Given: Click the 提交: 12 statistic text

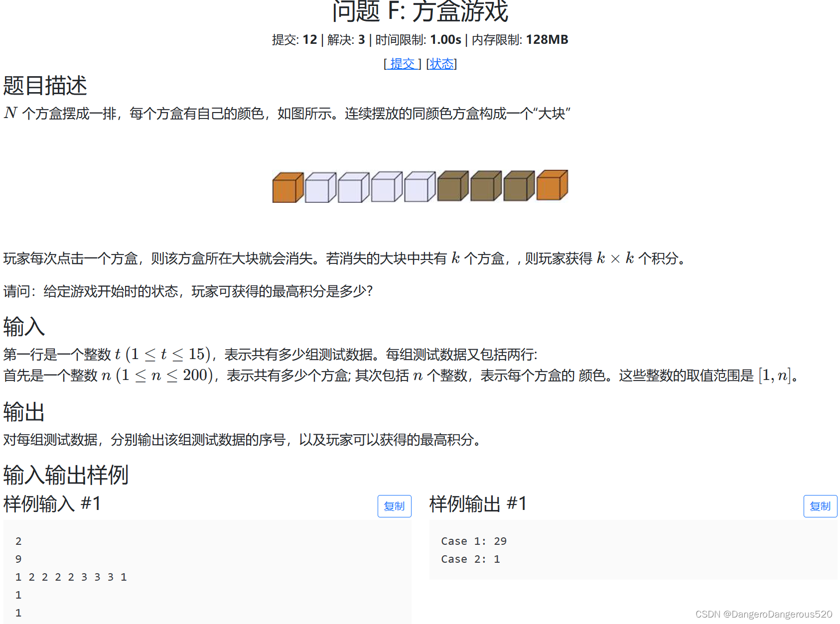Looking at the screenshot, I should (294, 39).
